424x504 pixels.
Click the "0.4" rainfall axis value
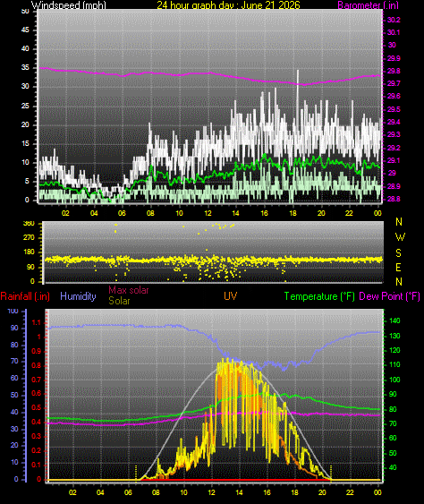(37, 422)
